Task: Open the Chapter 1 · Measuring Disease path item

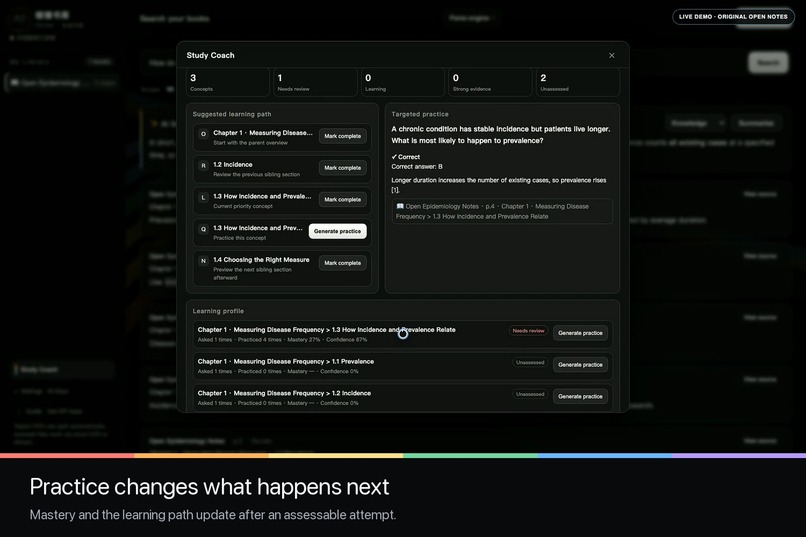Action: click(282, 137)
